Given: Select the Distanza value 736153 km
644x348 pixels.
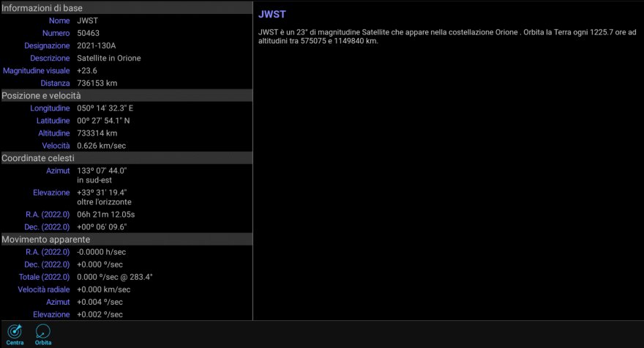Looking at the screenshot, I should tap(97, 83).
